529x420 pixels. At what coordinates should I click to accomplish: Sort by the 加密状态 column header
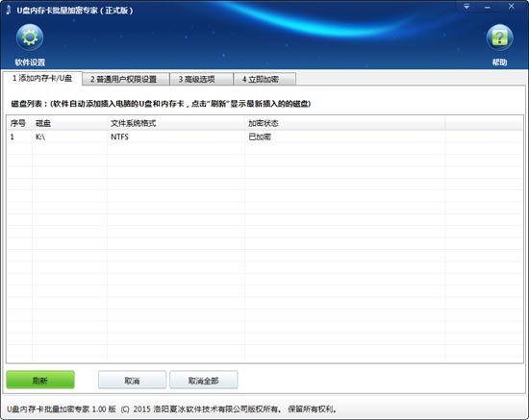pos(344,123)
